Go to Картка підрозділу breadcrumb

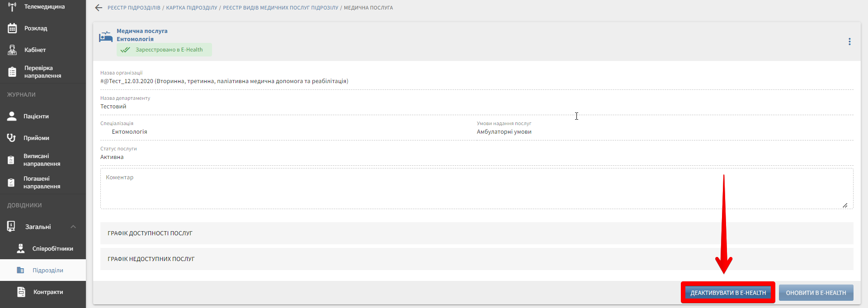[191, 8]
